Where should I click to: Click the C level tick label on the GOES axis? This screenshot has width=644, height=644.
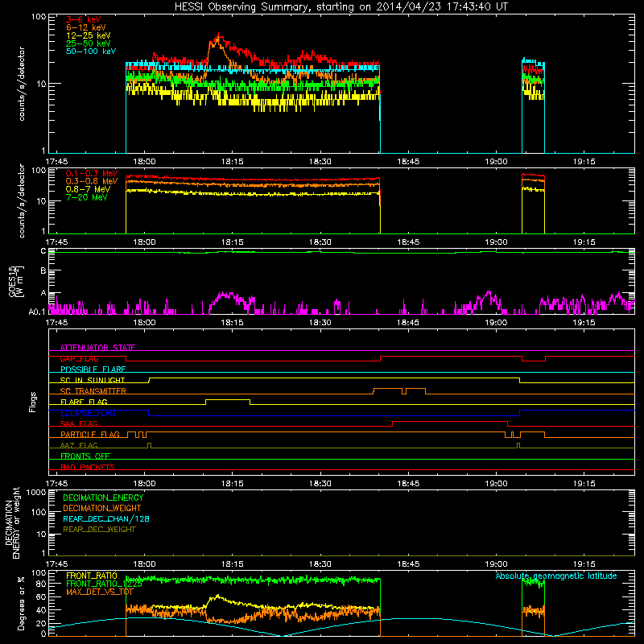tap(43, 251)
